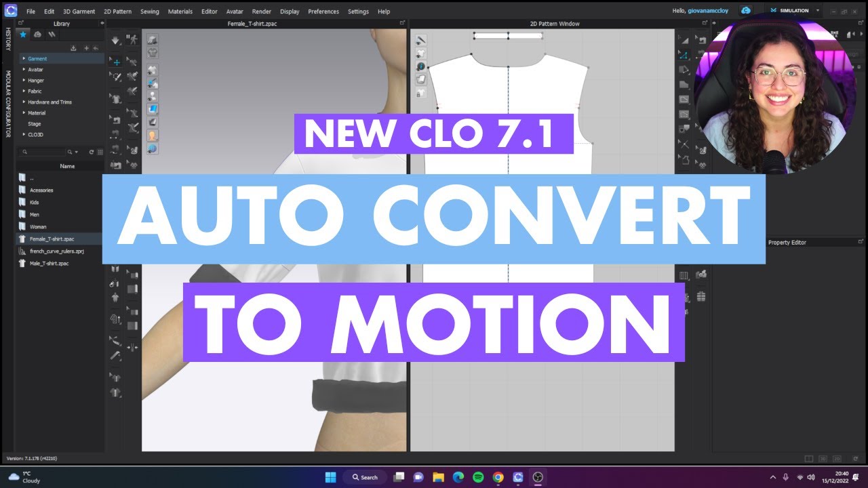Screen dimensions: 868x488
Task: Toggle the 2D seamline display icon
Action: tap(420, 40)
